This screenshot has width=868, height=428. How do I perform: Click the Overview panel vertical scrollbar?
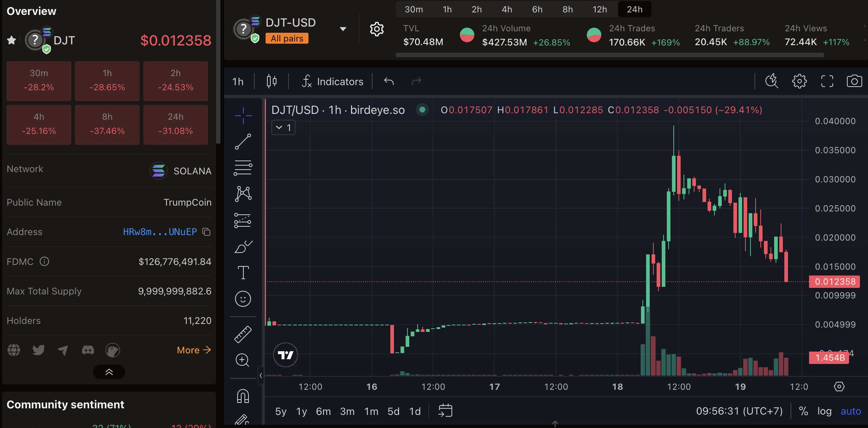[x=218, y=72]
